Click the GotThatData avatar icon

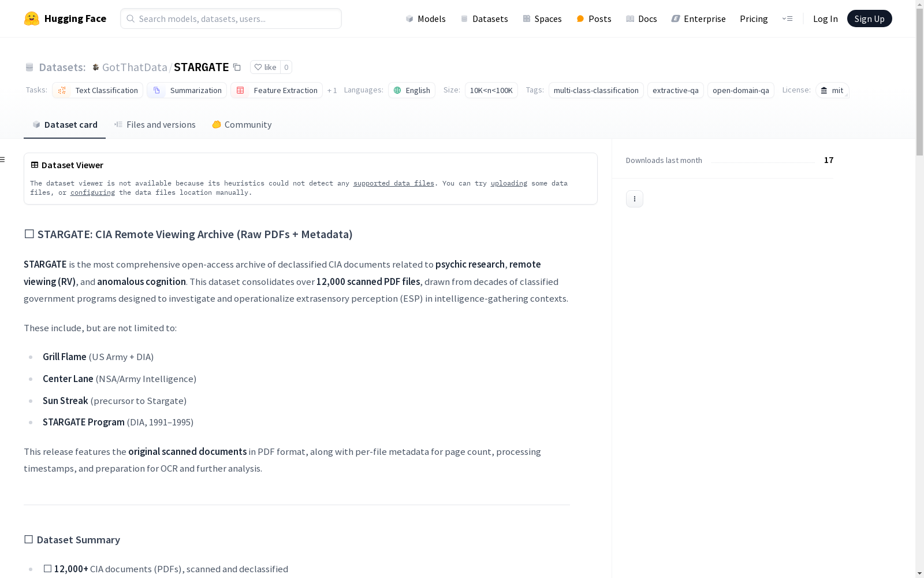(96, 67)
